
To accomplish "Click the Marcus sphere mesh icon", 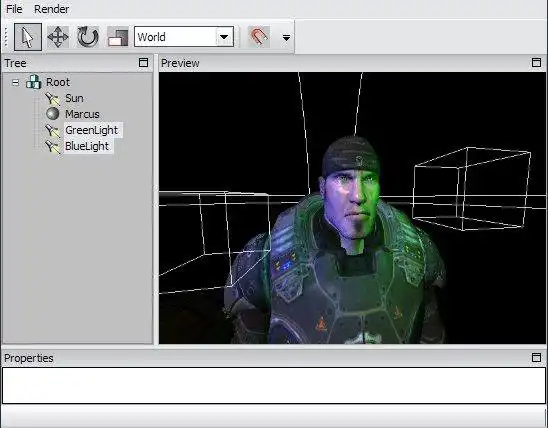I will [x=53, y=114].
